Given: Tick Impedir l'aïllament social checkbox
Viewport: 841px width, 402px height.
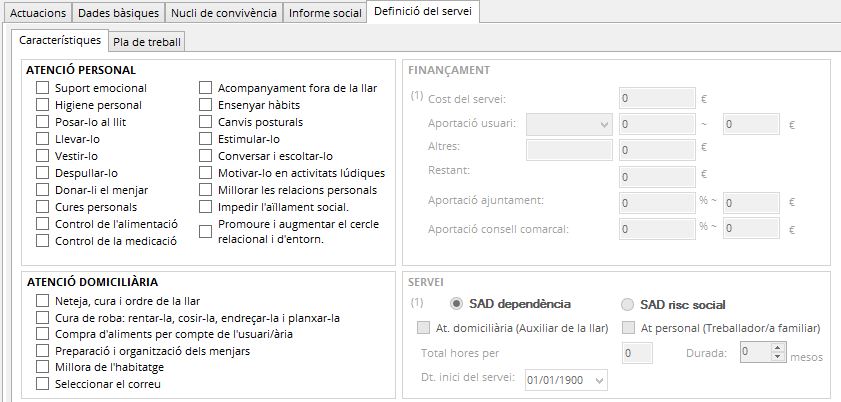Looking at the screenshot, I should point(205,206).
